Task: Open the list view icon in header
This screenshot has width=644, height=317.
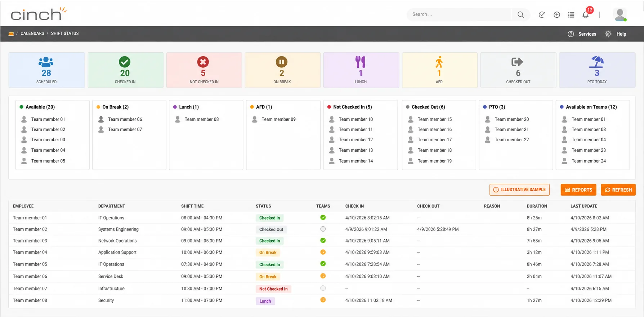Action: 571,15
